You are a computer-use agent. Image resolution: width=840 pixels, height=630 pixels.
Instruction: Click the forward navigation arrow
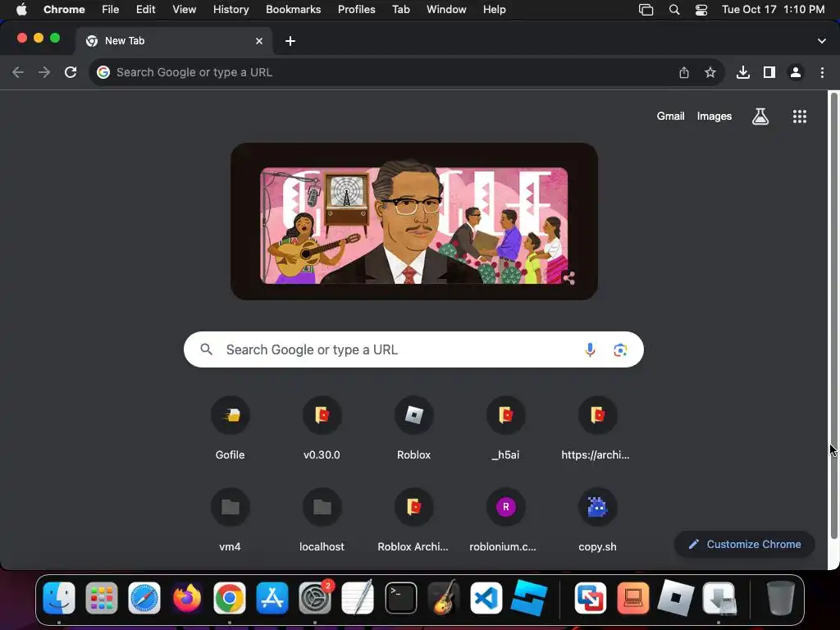pyautogui.click(x=44, y=72)
